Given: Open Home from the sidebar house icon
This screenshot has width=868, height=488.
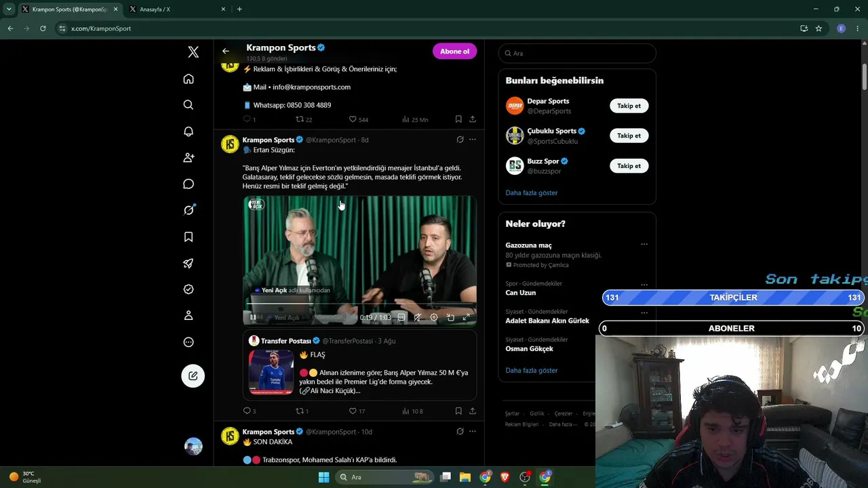Looking at the screenshot, I should point(189,79).
